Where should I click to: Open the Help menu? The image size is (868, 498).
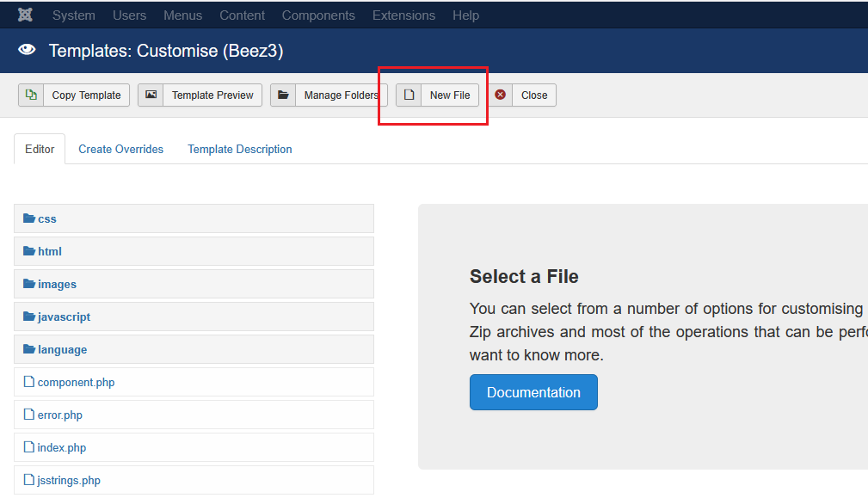465,15
